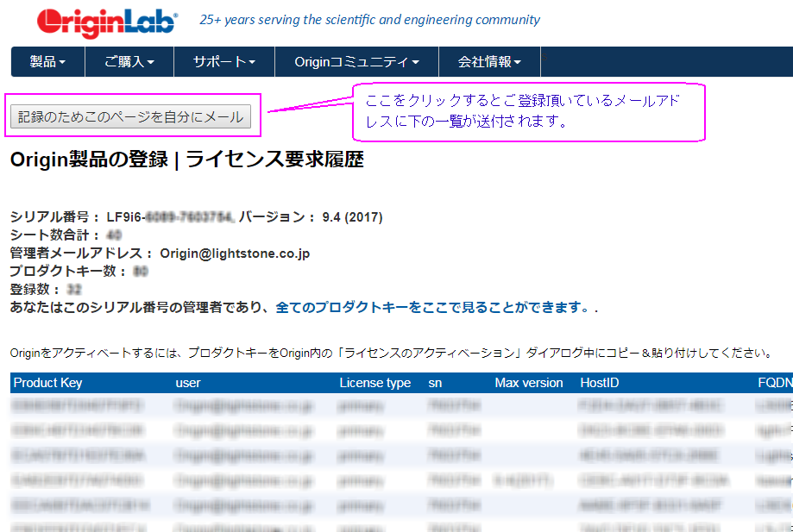Click the HostID column header
The image size is (793, 532).
point(600,383)
